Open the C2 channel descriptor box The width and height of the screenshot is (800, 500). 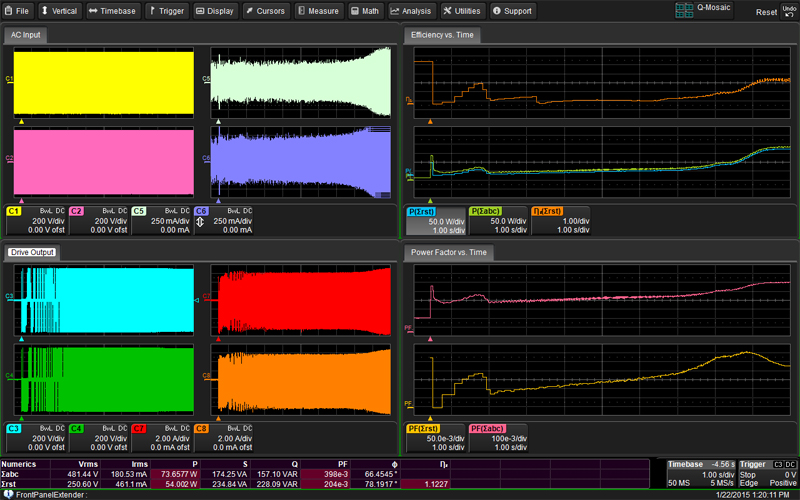tap(98, 220)
